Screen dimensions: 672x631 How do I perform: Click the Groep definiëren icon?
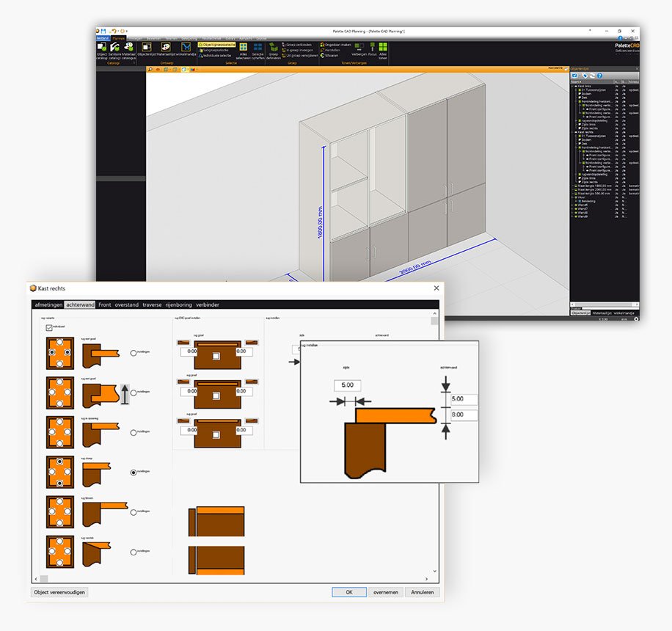(274, 47)
